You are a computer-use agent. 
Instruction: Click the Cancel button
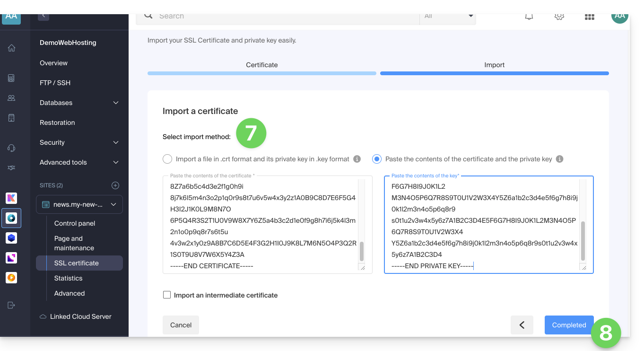(181, 325)
